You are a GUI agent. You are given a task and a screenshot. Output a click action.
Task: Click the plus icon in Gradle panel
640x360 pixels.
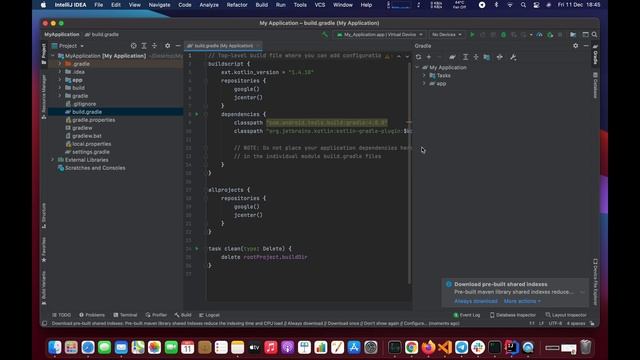429,57
